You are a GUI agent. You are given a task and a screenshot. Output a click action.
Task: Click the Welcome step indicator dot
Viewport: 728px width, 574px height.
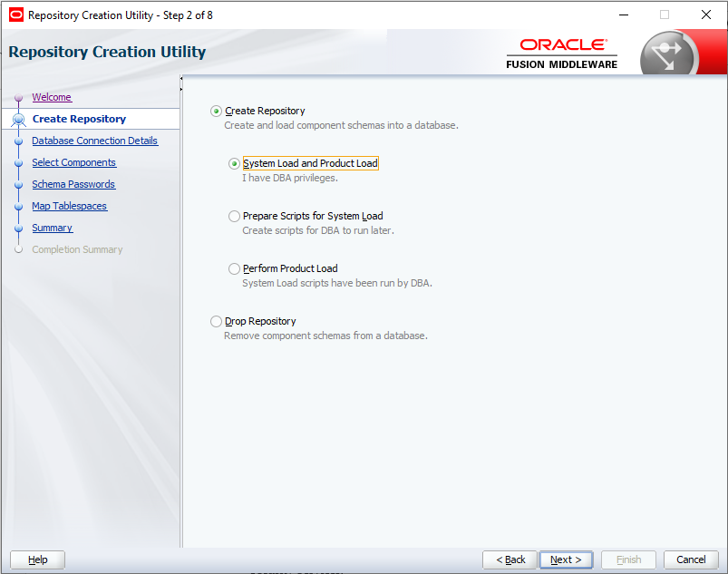(18, 97)
